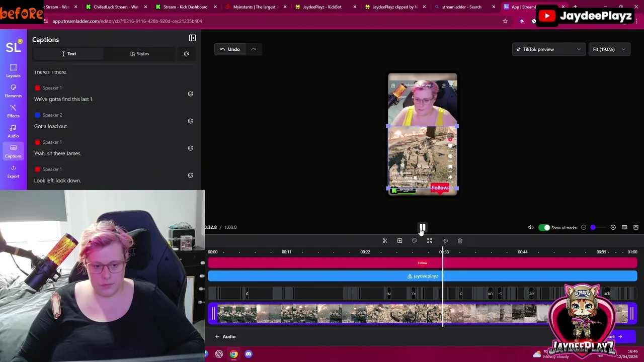Toggle the Show all tracks switch
Viewport: 644px width, 362px height.
coord(544,228)
